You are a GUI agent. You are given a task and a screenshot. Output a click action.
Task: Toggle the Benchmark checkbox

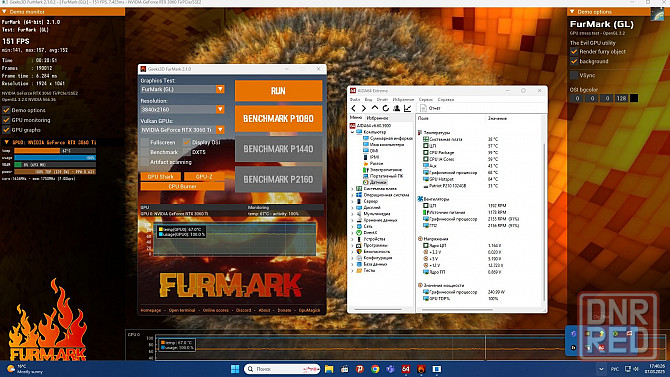[145, 152]
